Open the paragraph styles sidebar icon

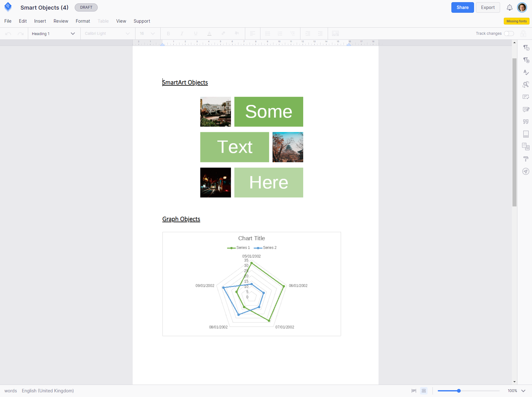(526, 47)
